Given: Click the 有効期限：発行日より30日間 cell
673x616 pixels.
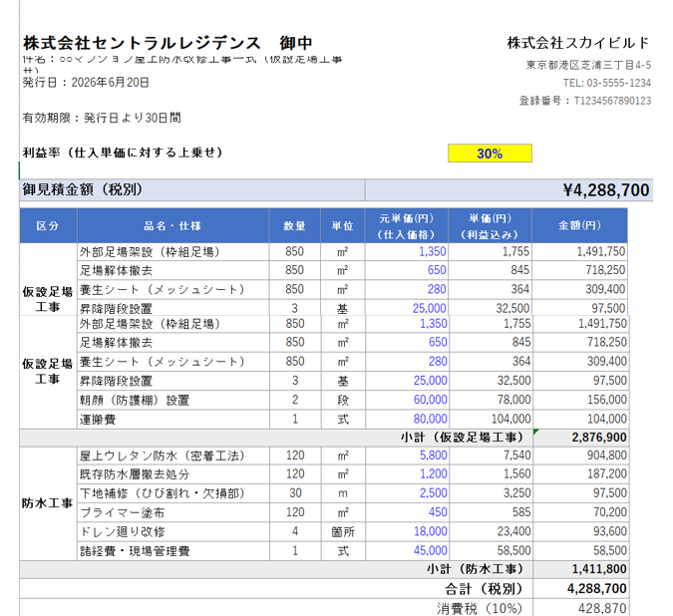Looking at the screenshot, I should [102, 118].
